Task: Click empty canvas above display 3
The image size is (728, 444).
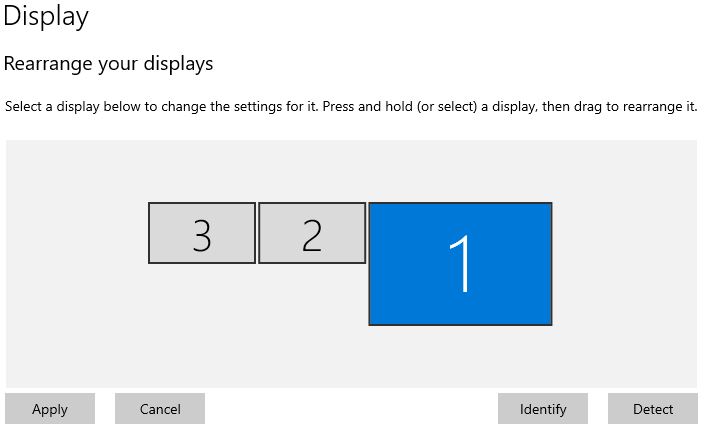Action: coord(202,170)
